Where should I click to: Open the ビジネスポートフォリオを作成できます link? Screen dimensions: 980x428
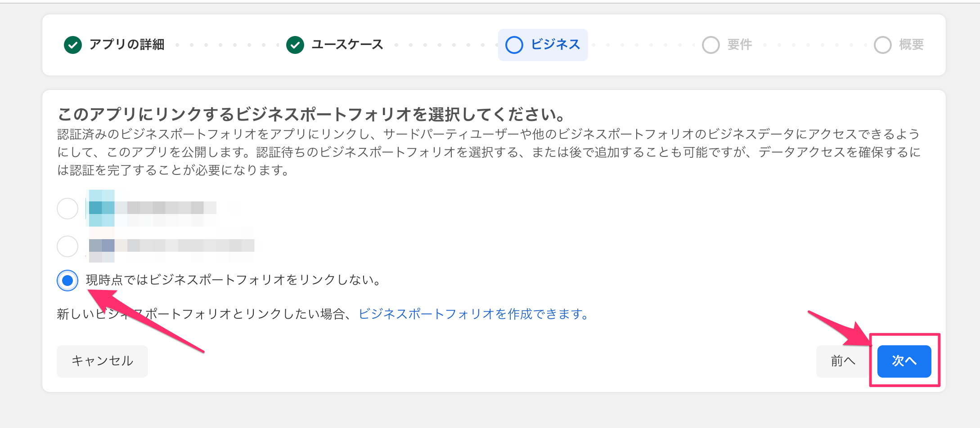473,314
